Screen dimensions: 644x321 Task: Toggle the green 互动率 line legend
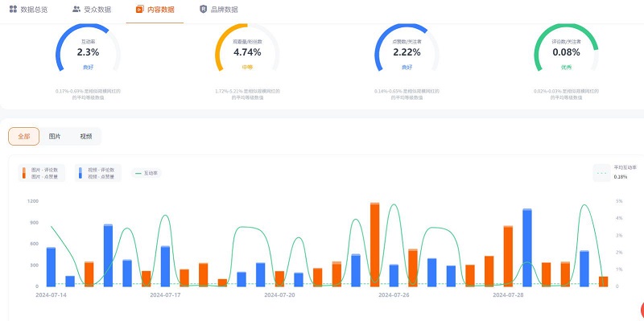pyautogui.click(x=147, y=173)
